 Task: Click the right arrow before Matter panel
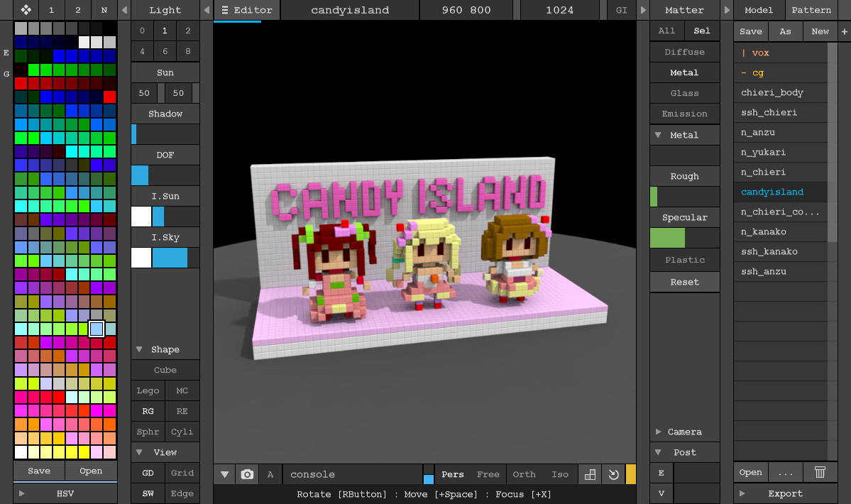coord(643,10)
